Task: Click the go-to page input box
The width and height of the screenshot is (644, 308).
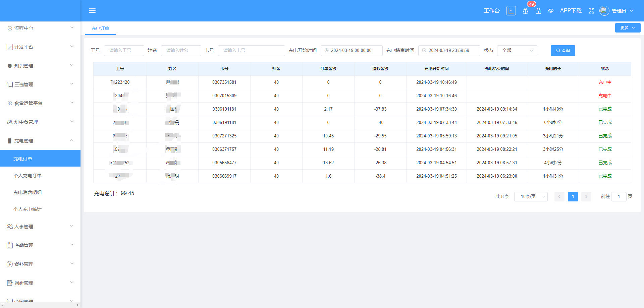Action: pyautogui.click(x=619, y=197)
